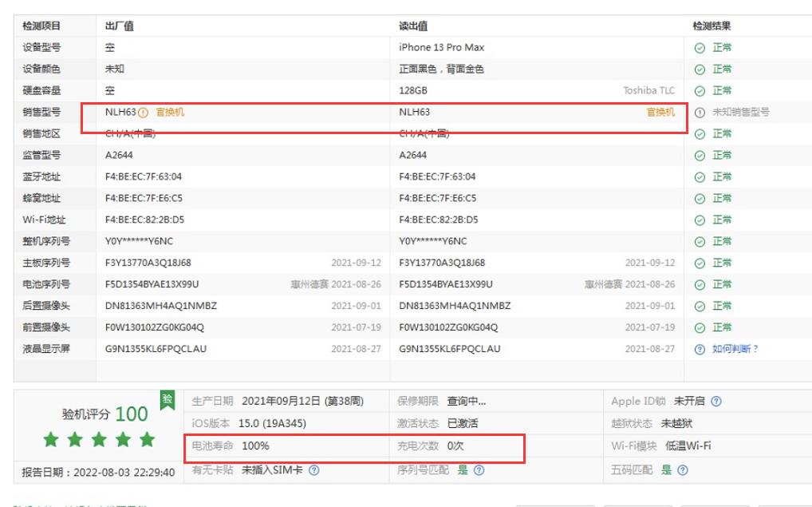Click help icon next to 序列号匹配 是
The image size is (812, 507).
[477, 470]
